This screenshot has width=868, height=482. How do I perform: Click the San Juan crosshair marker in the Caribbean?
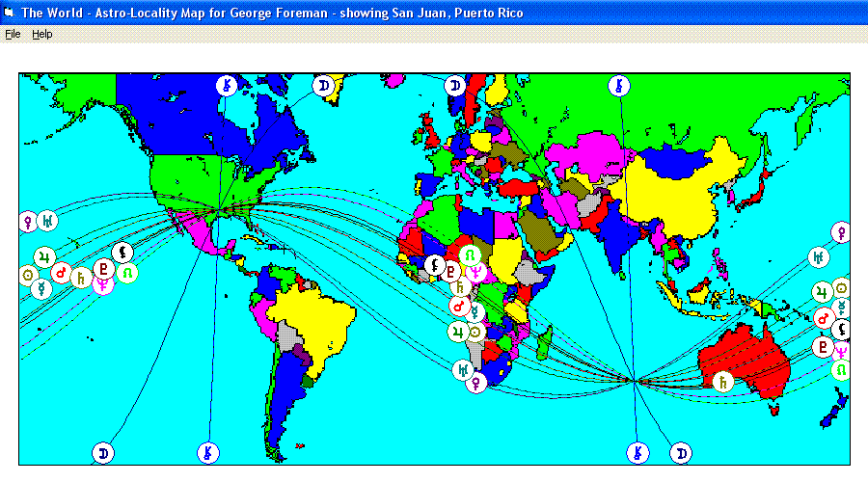tap(284, 249)
